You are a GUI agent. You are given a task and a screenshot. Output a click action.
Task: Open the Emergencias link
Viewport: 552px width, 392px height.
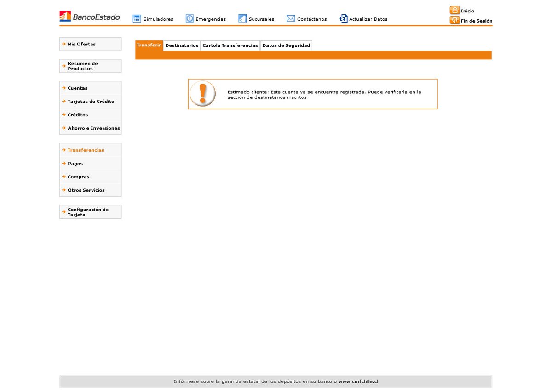tap(211, 19)
